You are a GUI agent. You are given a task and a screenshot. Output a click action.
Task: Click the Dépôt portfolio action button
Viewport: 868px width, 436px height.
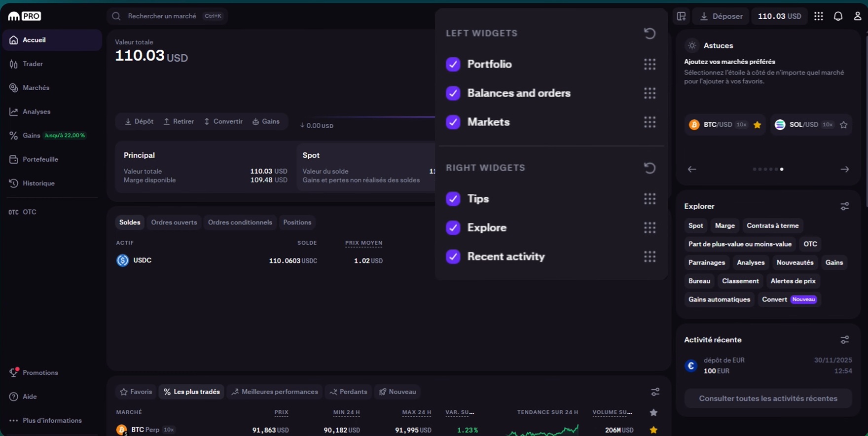click(x=139, y=122)
